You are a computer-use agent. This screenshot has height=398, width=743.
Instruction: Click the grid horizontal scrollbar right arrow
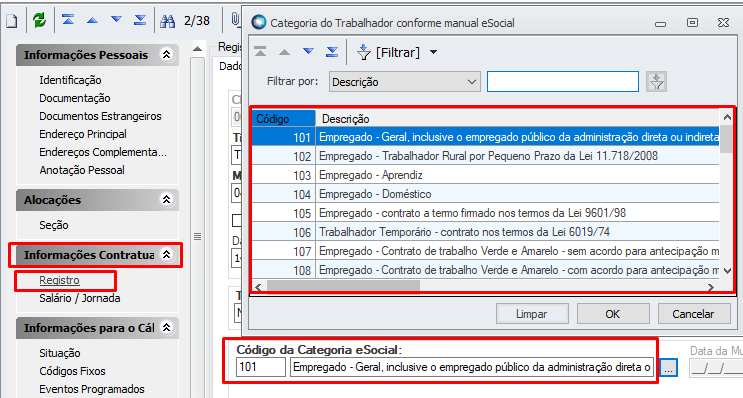click(711, 287)
